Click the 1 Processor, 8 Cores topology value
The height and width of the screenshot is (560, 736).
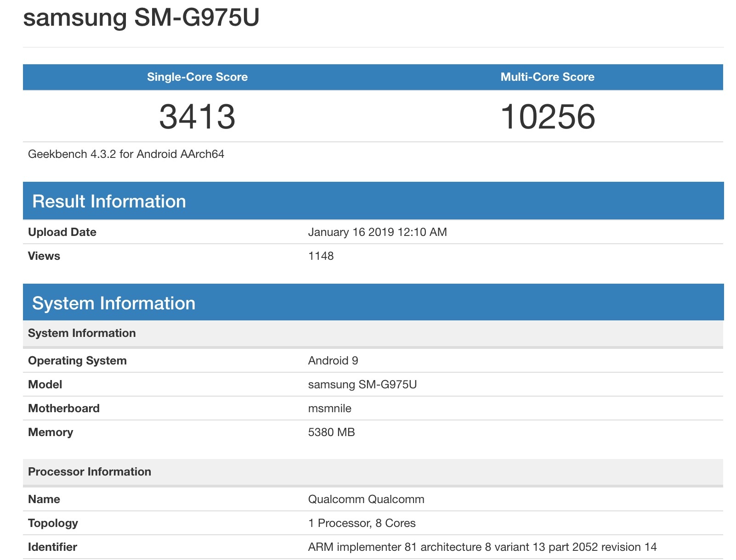click(x=362, y=523)
